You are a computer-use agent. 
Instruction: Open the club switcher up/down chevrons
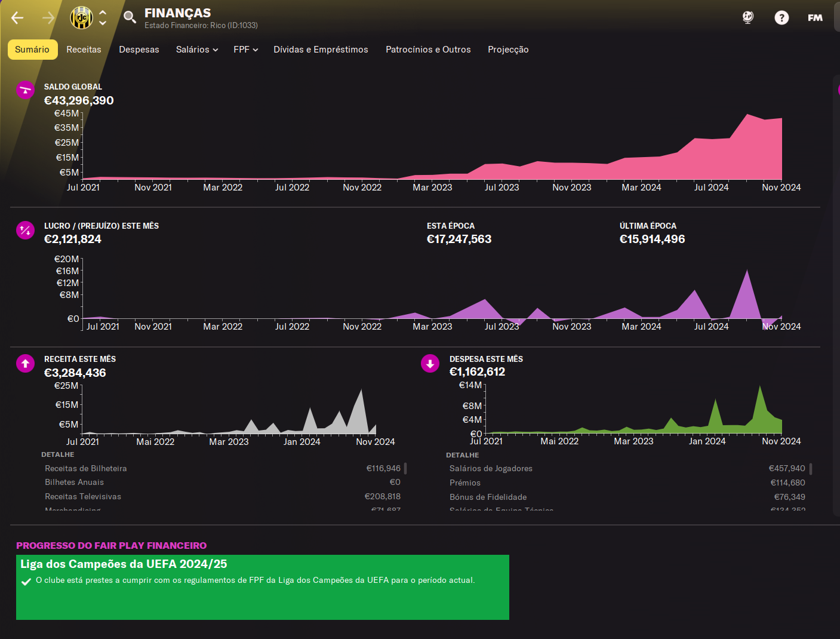pyautogui.click(x=103, y=18)
